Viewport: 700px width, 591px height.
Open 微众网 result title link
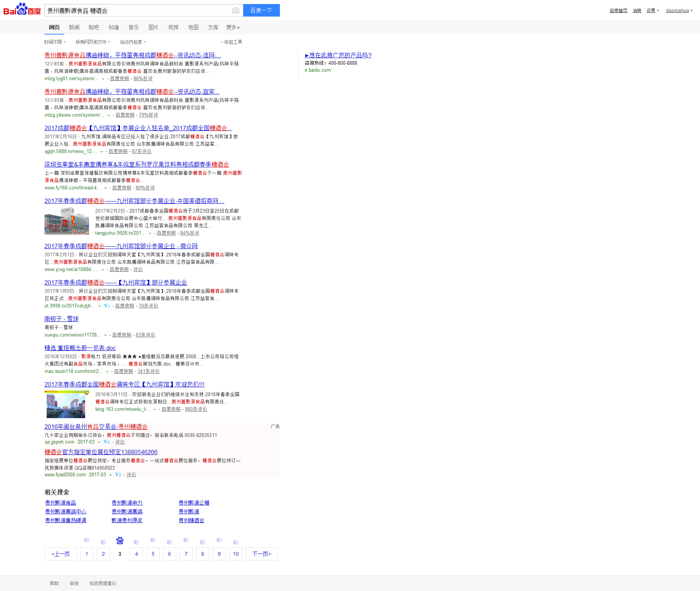click(x=121, y=246)
